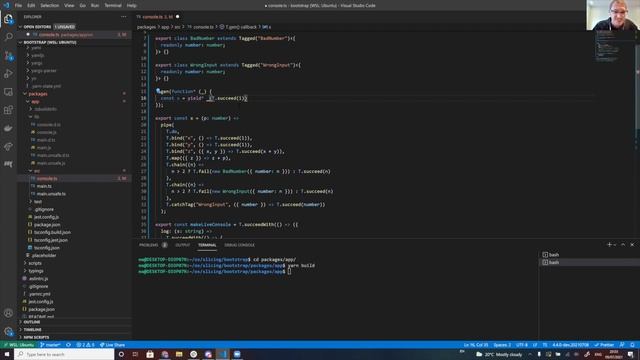Click Live Share in the status bar
This screenshot has width=640, height=360.
tap(112, 345)
